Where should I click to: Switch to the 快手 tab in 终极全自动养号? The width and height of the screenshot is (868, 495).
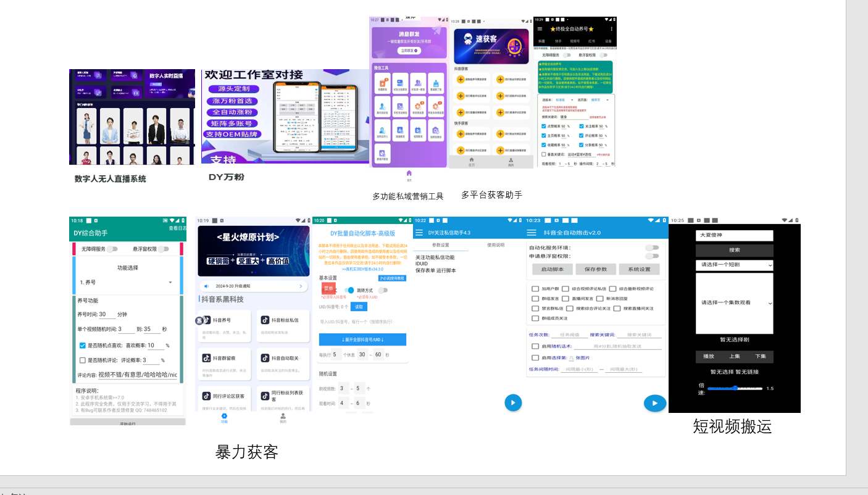(558, 41)
